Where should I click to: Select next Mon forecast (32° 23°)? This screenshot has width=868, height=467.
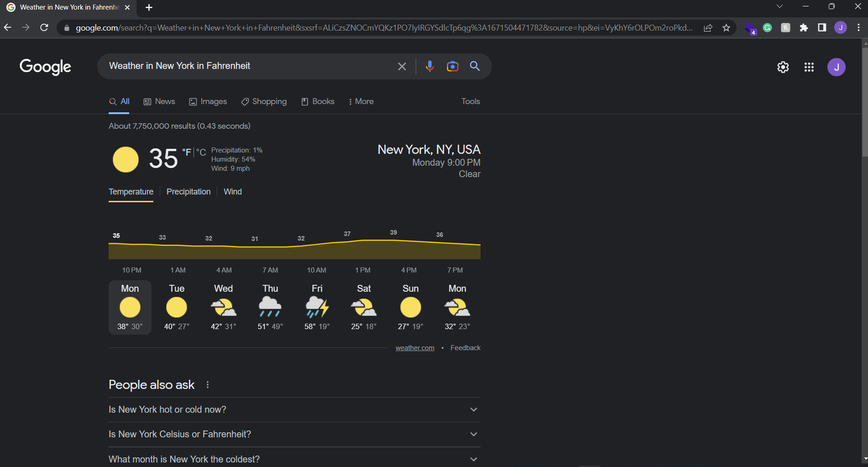(457, 307)
